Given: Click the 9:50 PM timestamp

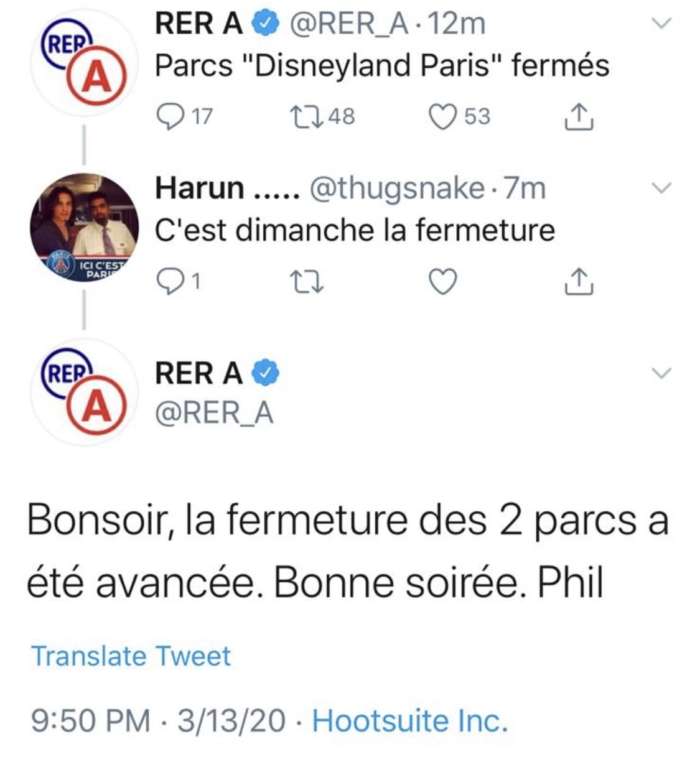Looking at the screenshot, I should (91, 720).
